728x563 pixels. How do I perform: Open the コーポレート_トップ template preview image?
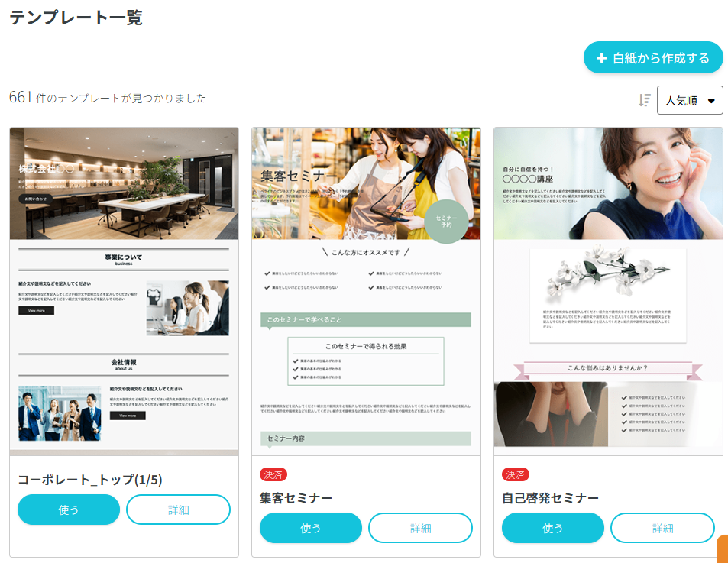(124, 291)
